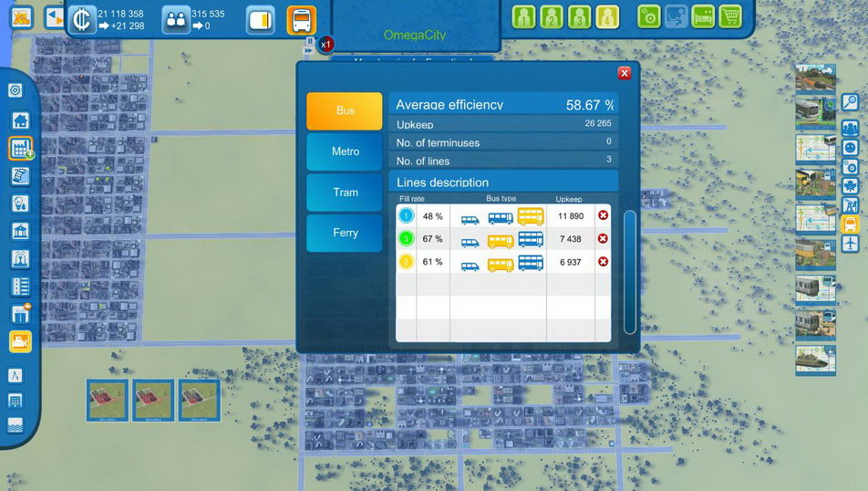The image size is (868, 491).
Task: Select the orange bulldozer tool
Action: 20,341
